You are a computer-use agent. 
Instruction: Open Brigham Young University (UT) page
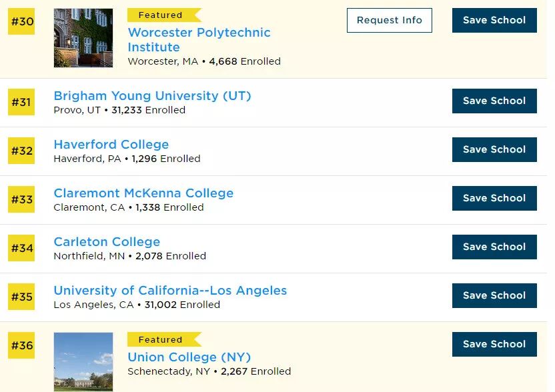tap(152, 96)
